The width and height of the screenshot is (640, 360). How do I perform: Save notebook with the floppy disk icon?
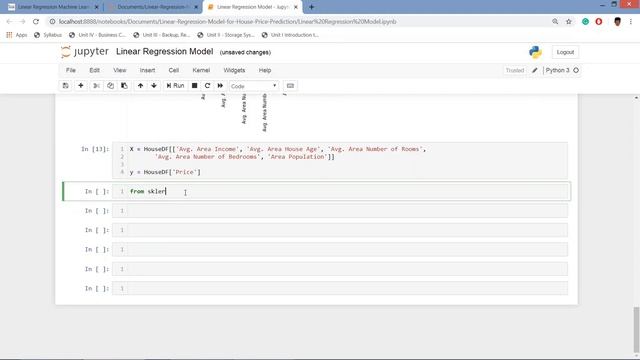coord(65,86)
